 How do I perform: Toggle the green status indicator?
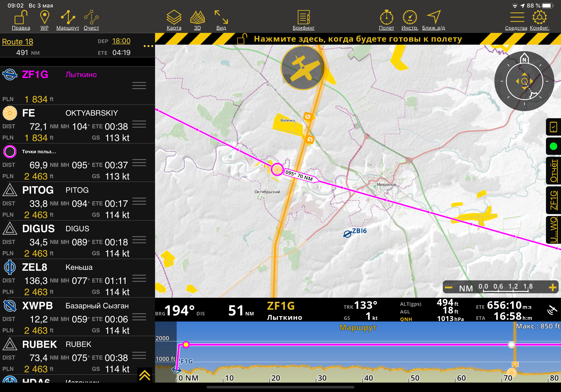coord(553,146)
